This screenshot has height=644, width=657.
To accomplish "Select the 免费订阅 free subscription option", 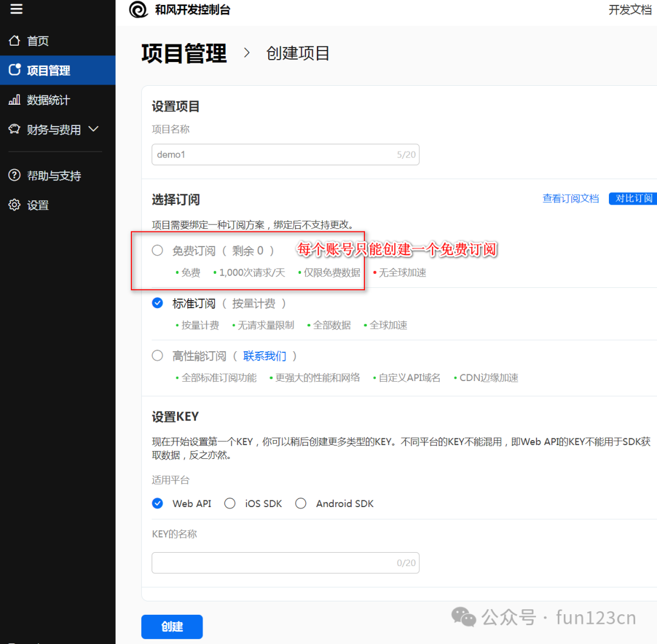I will (158, 250).
